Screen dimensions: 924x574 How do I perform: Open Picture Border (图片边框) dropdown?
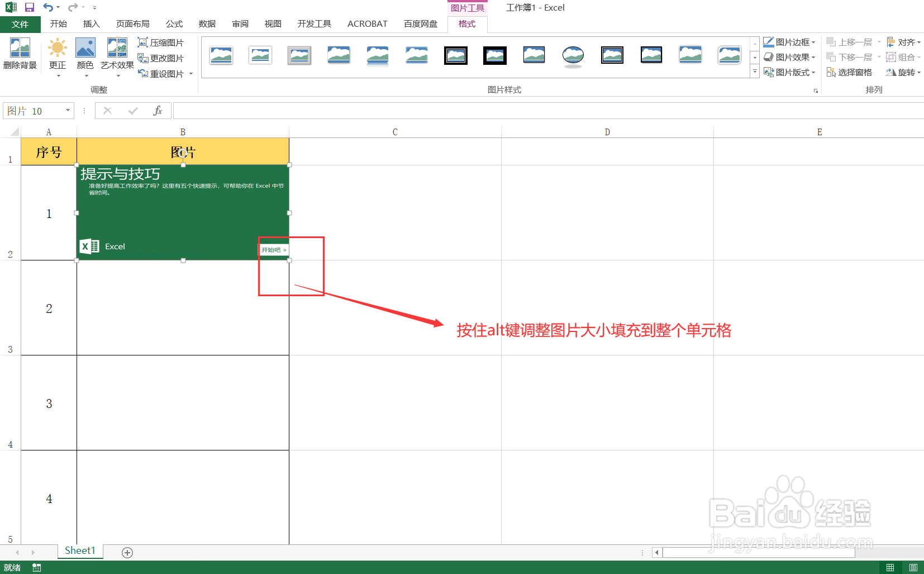click(x=789, y=42)
